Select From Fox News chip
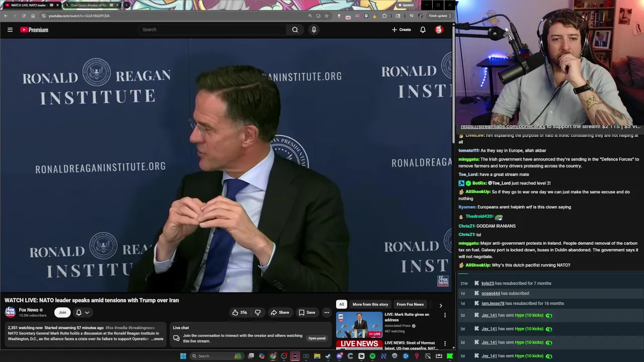 pos(410,304)
